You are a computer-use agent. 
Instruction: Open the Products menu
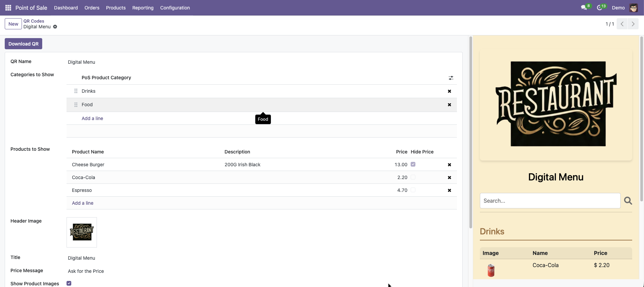pyautogui.click(x=116, y=8)
